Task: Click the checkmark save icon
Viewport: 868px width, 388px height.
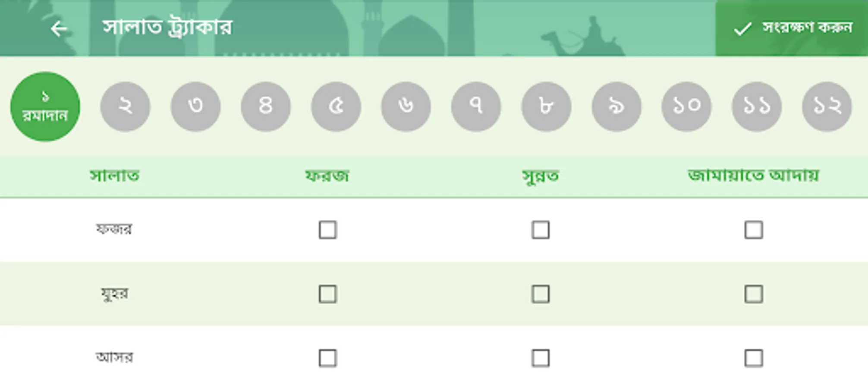Action: (x=741, y=29)
